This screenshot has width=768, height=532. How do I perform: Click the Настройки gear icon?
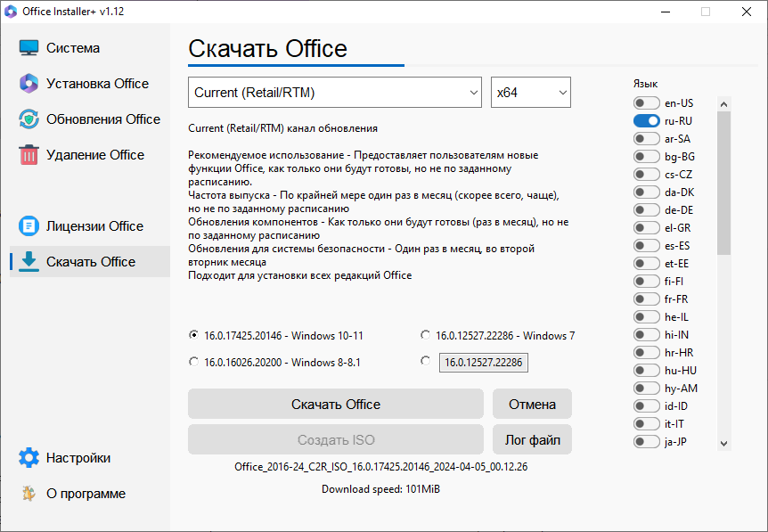pos(29,458)
